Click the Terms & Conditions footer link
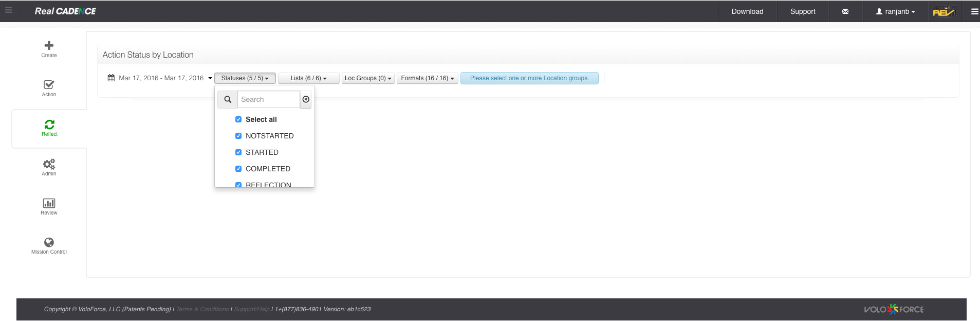 tap(202, 309)
